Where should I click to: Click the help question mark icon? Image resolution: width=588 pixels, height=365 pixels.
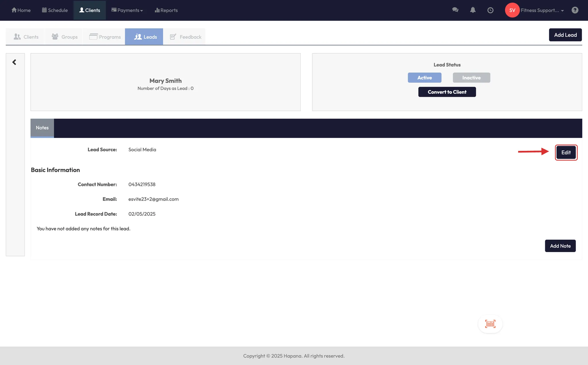point(575,10)
